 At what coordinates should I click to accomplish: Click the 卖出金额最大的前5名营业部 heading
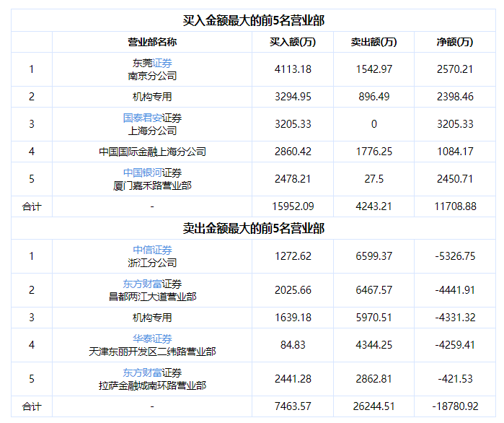254,228
